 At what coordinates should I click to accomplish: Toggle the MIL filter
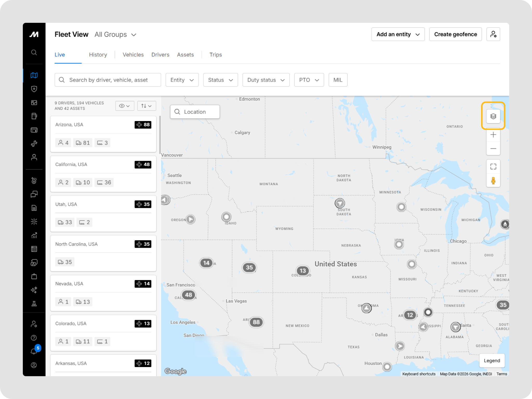[x=338, y=80]
